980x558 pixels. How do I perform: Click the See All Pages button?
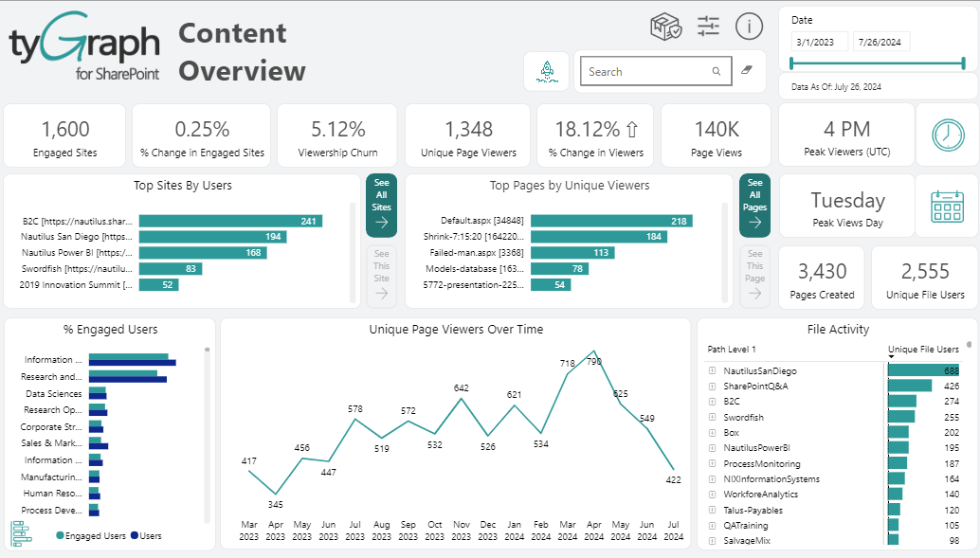point(756,205)
